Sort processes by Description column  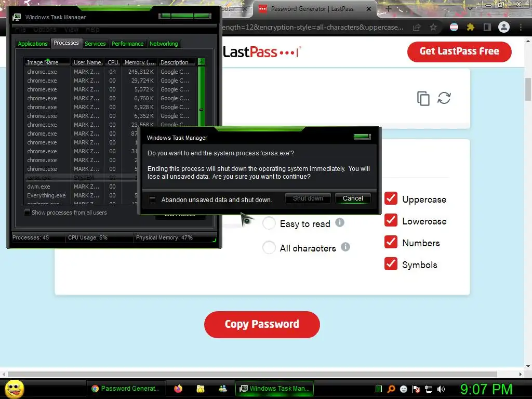[177, 62]
